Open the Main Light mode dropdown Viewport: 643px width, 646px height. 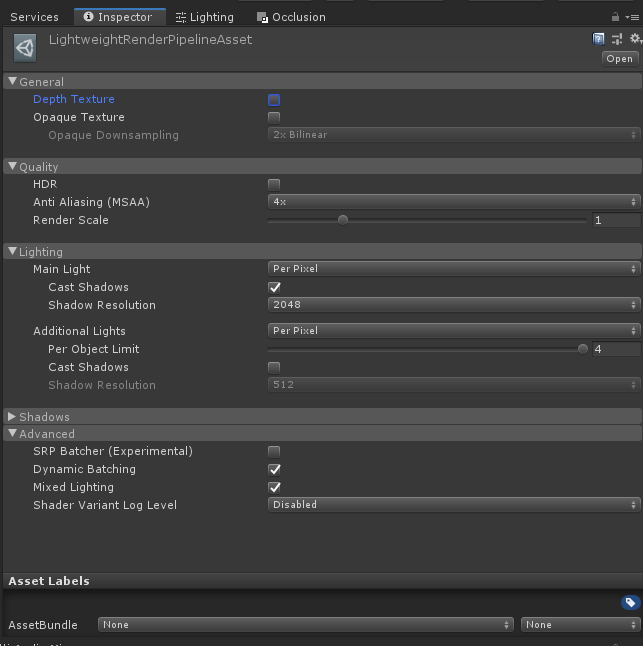454,269
